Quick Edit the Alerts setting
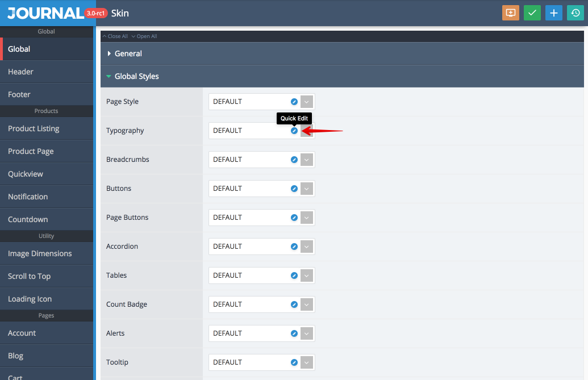This screenshot has width=588, height=380. (x=294, y=333)
